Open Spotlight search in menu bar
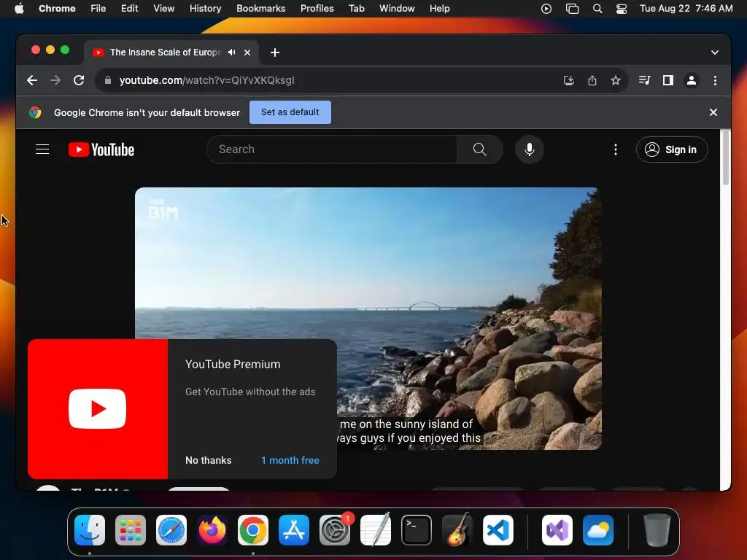The width and height of the screenshot is (747, 560). 597,9
